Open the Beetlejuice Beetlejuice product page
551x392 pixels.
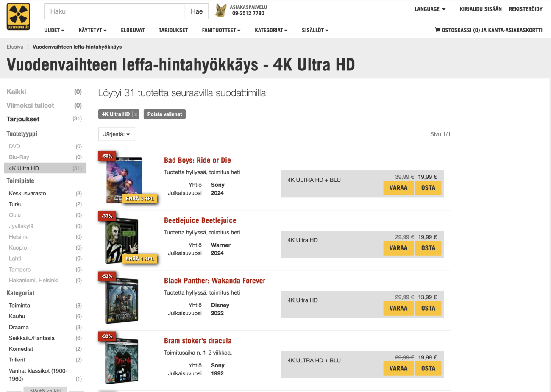pyautogui.click(x=200, y=220)
